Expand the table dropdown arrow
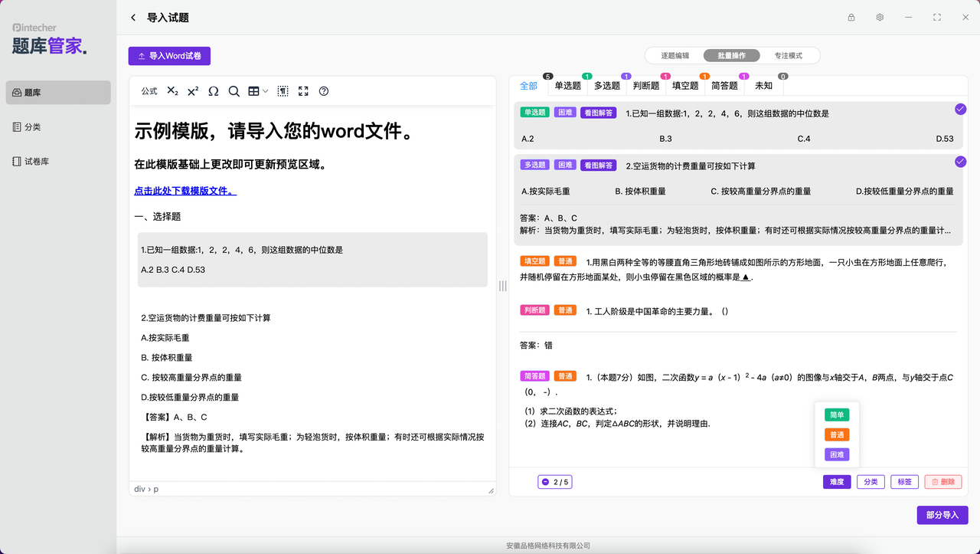 coord(266,91)
